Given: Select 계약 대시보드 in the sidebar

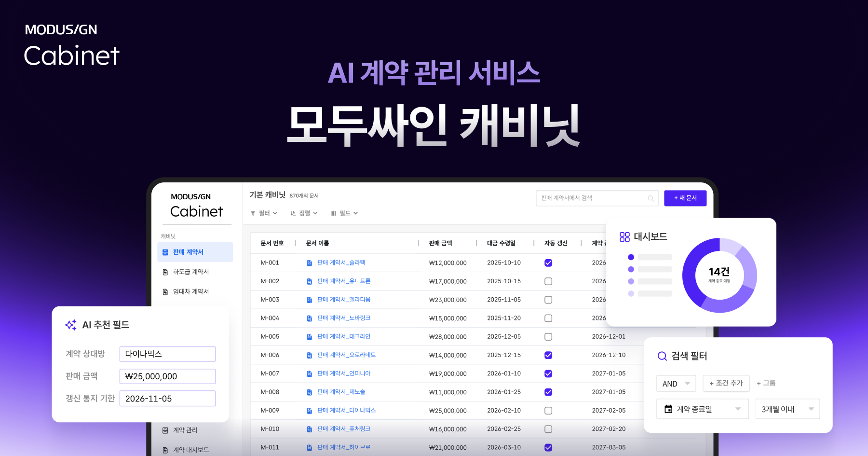Looking at the screenshot, I should point(190,450).
